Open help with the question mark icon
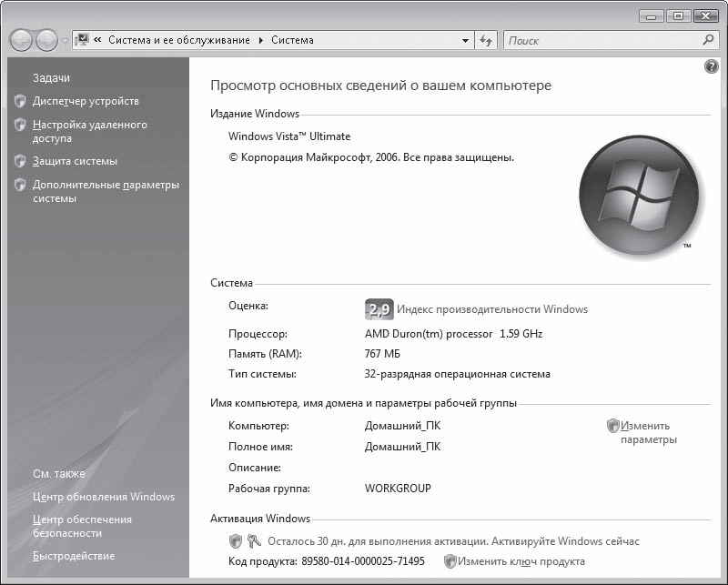Screen dimensions: 728x585 (712, 67)
